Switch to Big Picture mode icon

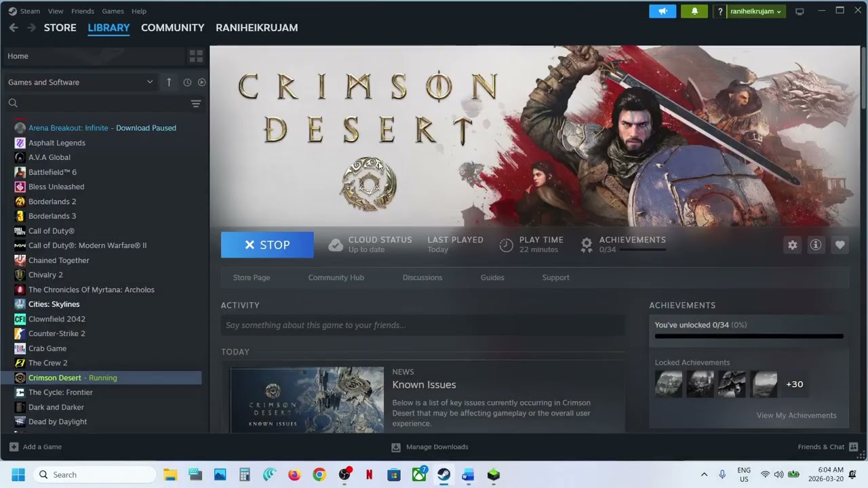[x=800, y=12]
